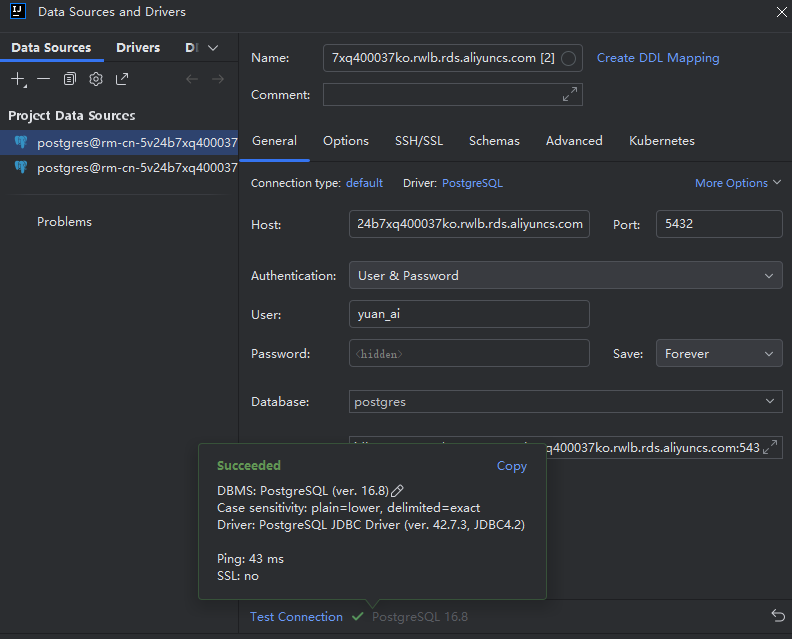Go forward with right arrow icon

[x=218, y=79]
